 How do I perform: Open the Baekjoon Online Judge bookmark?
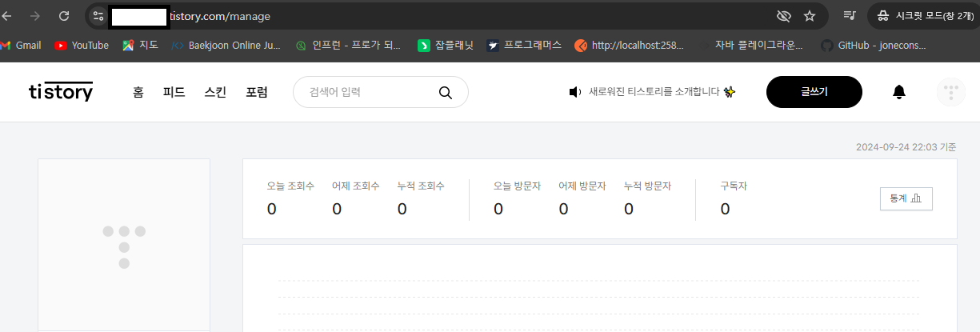coord(226,46)
